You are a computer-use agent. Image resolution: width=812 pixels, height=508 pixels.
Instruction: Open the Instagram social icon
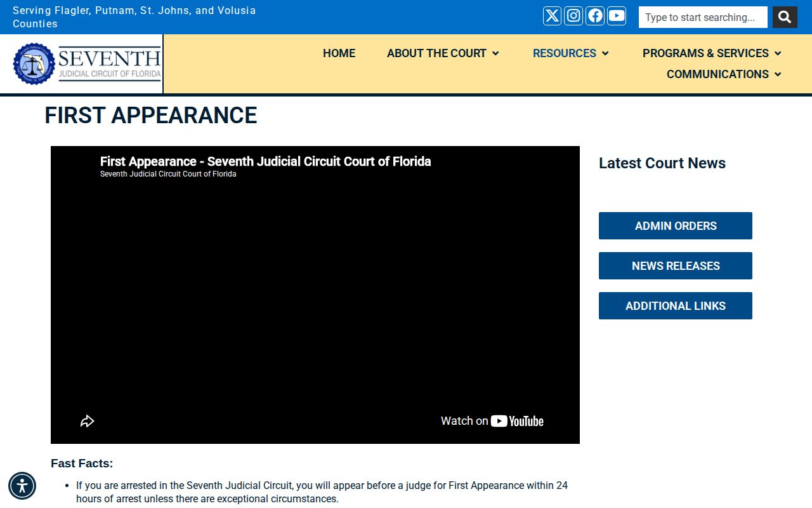click(573, 16)
